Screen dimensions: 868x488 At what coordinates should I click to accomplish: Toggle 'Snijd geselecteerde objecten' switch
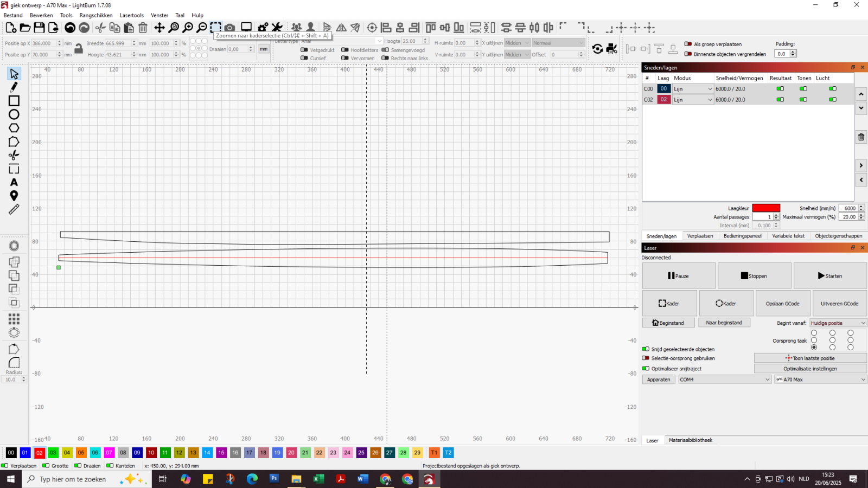pyautogui.click(x=646, y=349)
